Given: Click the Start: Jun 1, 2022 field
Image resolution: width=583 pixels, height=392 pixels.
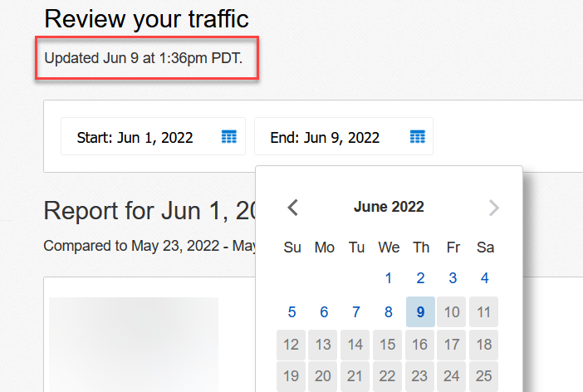Looking at the screenshot, I should tap(135, 137).
